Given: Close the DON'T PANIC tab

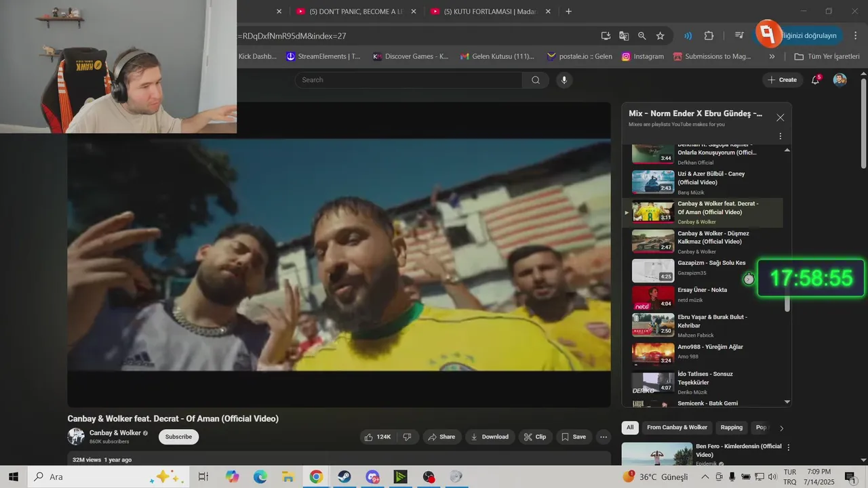Looking at the screenshot, I should 414,12.
